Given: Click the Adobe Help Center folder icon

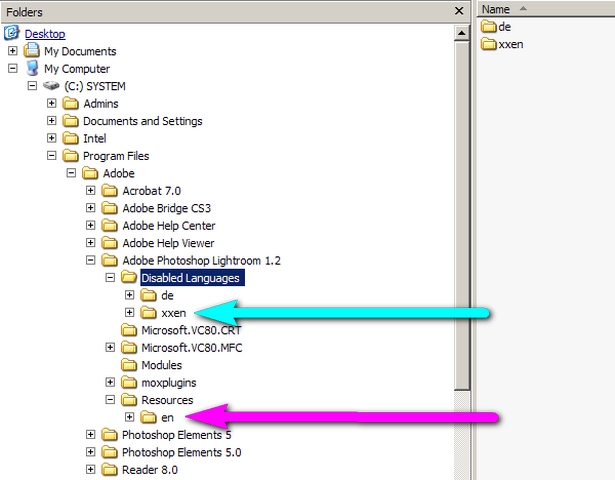Looking at the screenshot, I should pyautogui.click(x=109, y=225).
